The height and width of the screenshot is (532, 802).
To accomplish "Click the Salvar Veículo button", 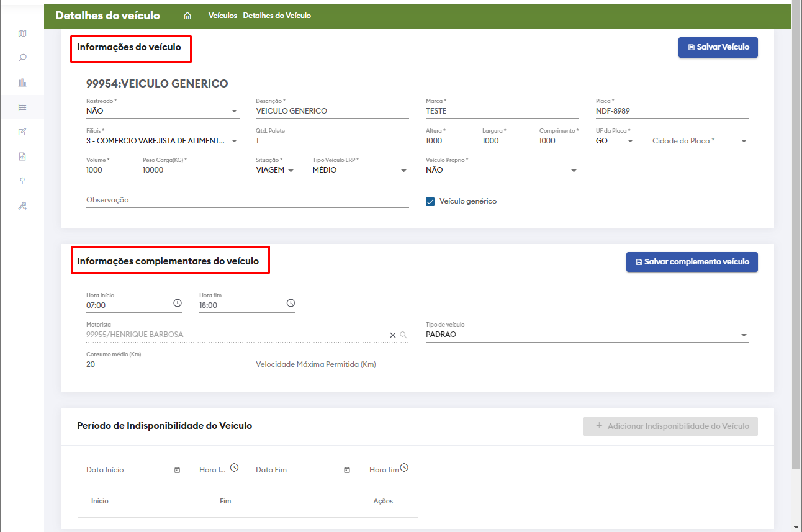I will pos(718,47).
